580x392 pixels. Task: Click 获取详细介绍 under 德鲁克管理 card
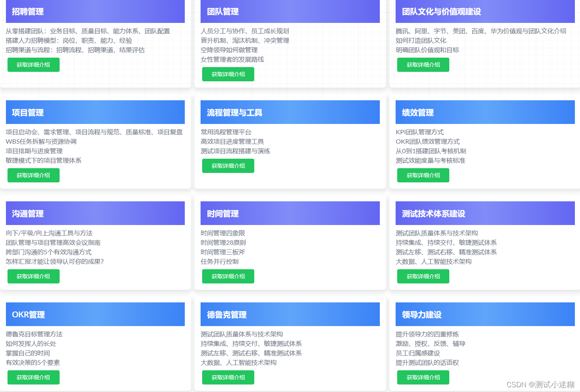[x=228, y=377]
